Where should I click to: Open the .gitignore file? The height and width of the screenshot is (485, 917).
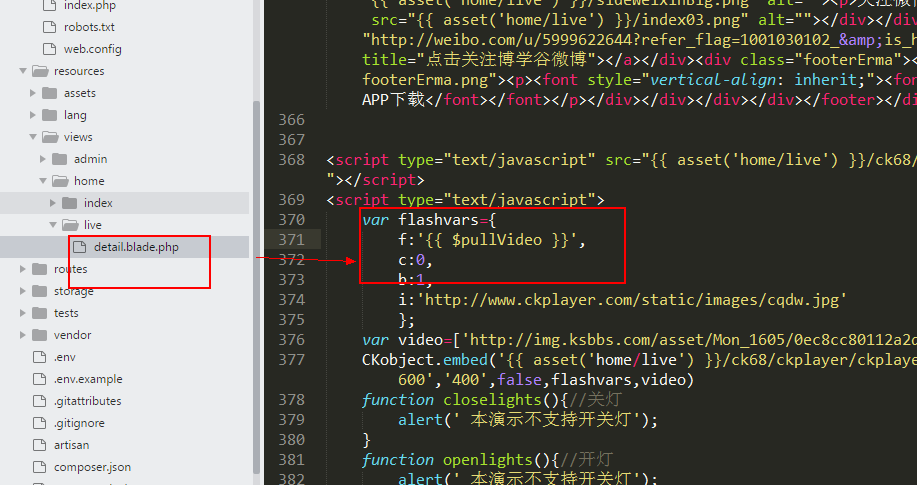(79, 423)
